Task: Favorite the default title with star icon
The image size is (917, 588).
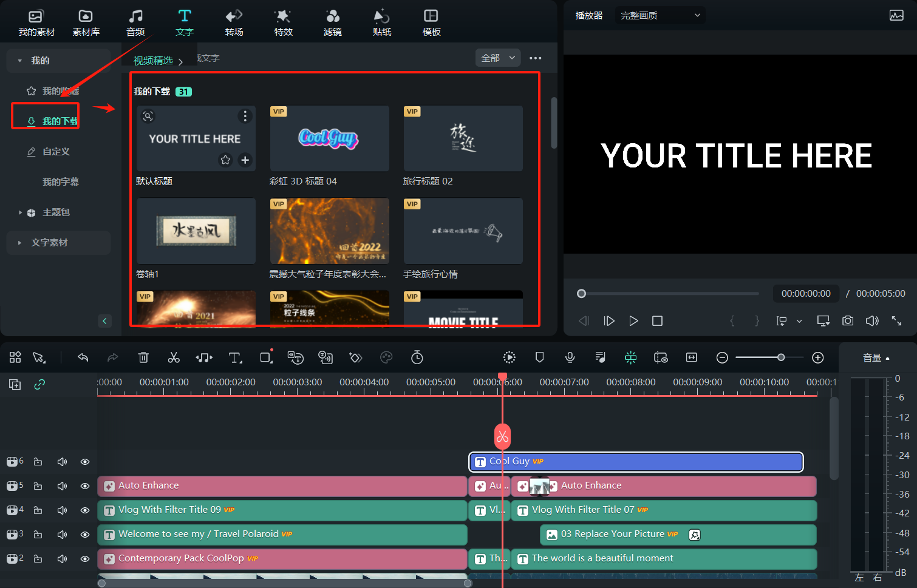Action: (225, 160)
